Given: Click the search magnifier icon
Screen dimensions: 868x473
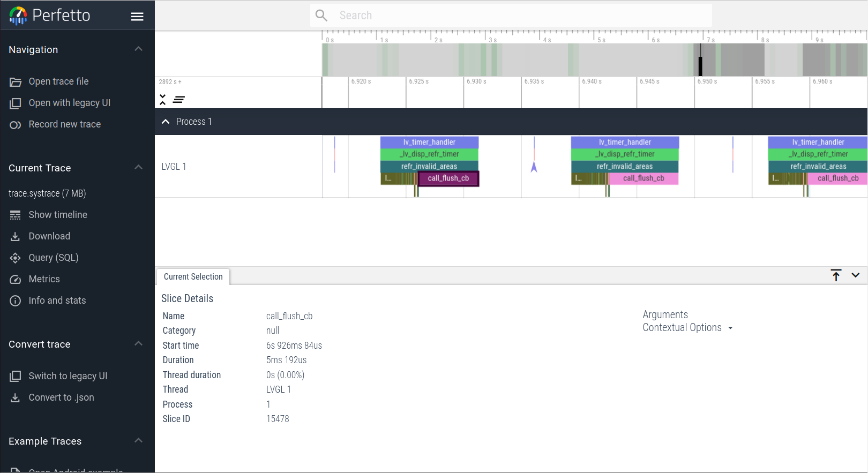Looking at the screenshot, I should click(x=321, y=16).
